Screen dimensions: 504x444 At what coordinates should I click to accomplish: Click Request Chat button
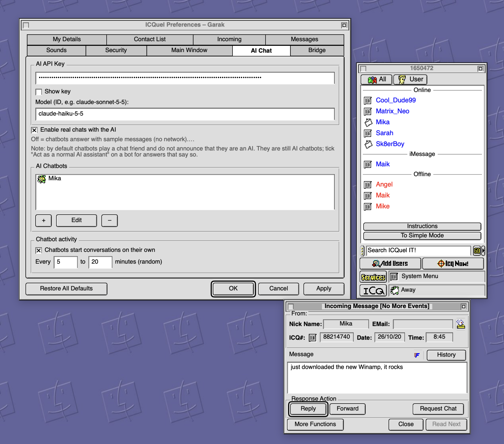tap(438, 409)
